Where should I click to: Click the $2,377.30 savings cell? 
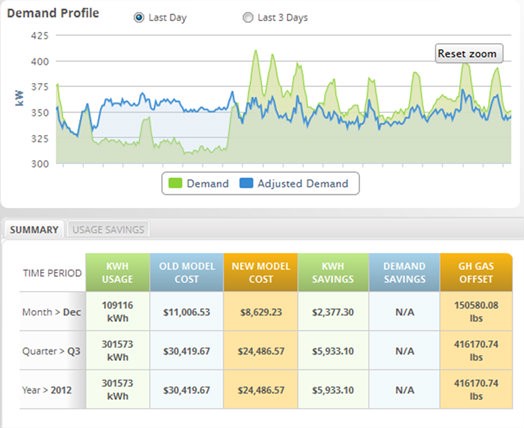[333, 311]
